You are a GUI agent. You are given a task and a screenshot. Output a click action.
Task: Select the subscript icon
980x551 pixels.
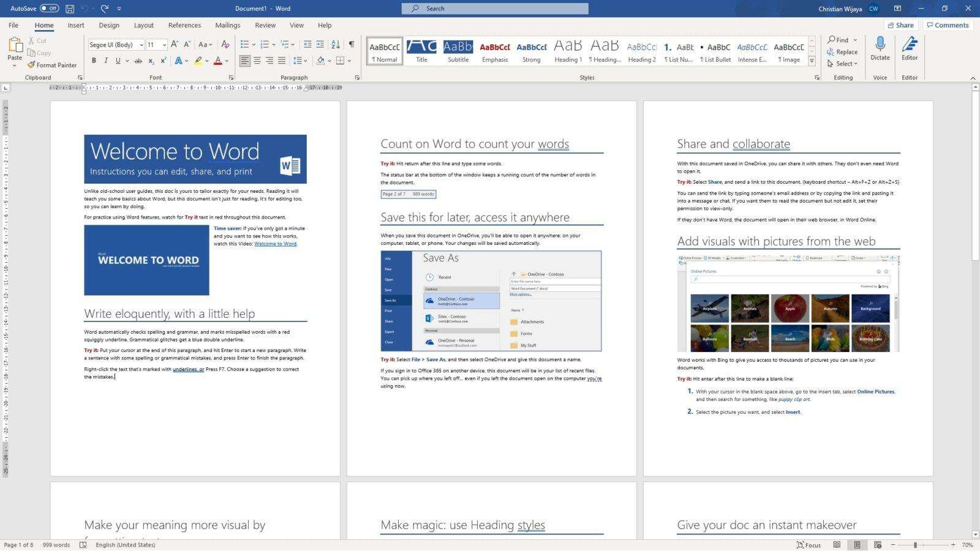(x=151, y=61)
